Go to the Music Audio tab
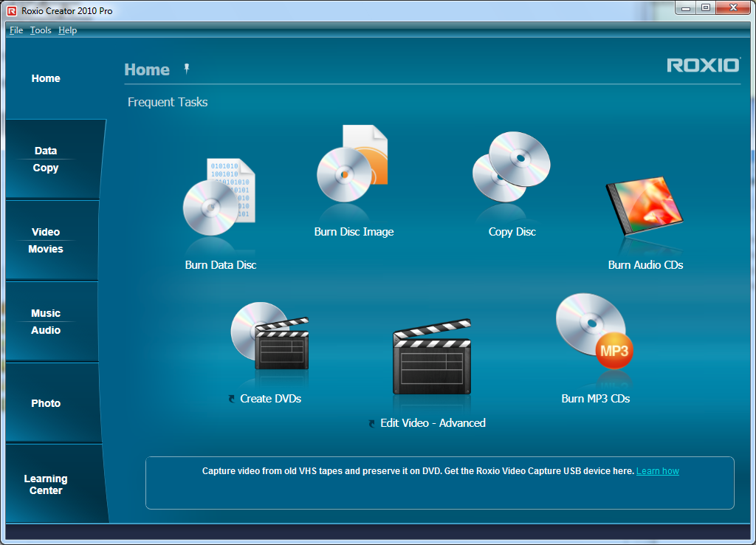This screenshot has height=545, width=756. click(x=46, y=322)
